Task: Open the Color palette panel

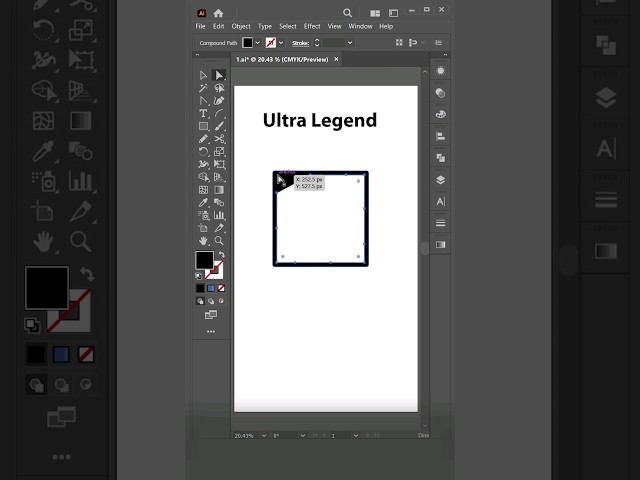Action: pos(440,115)
